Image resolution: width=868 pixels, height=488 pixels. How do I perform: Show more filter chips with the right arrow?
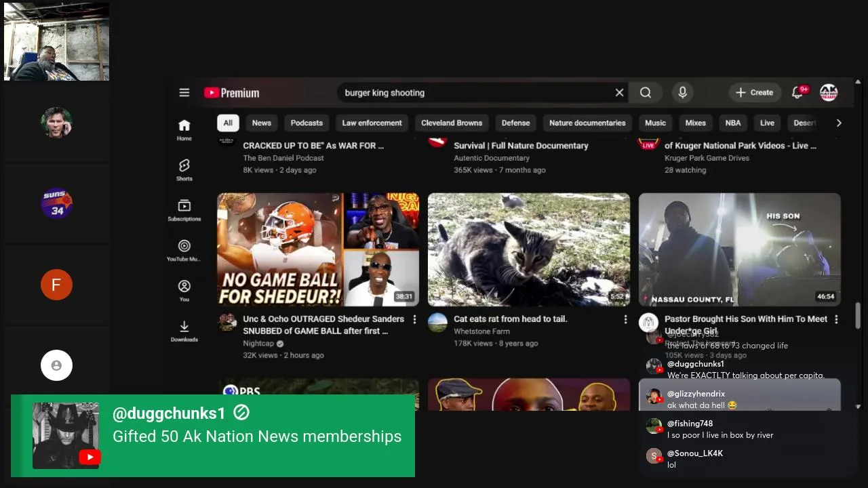[x=839, y=123]
